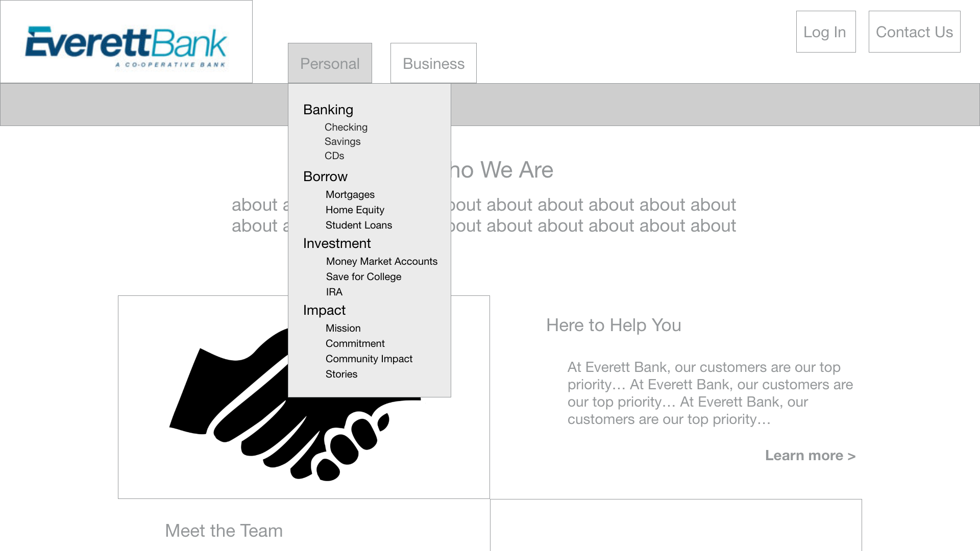Open Stories in the menu
This screenshot has height=551, width=980.
pyautogui.click(x=341, y=374)
